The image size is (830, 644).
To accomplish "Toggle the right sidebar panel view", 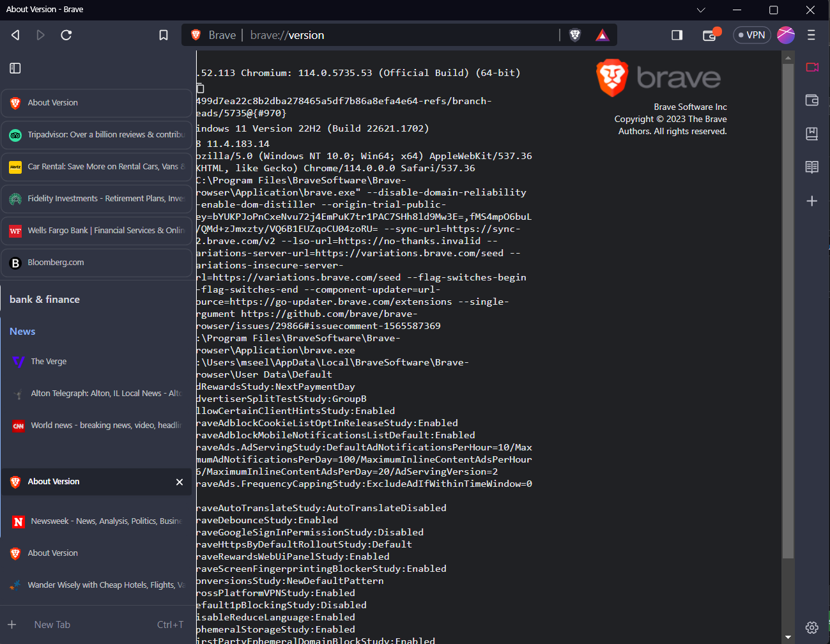I will point(677,35).
